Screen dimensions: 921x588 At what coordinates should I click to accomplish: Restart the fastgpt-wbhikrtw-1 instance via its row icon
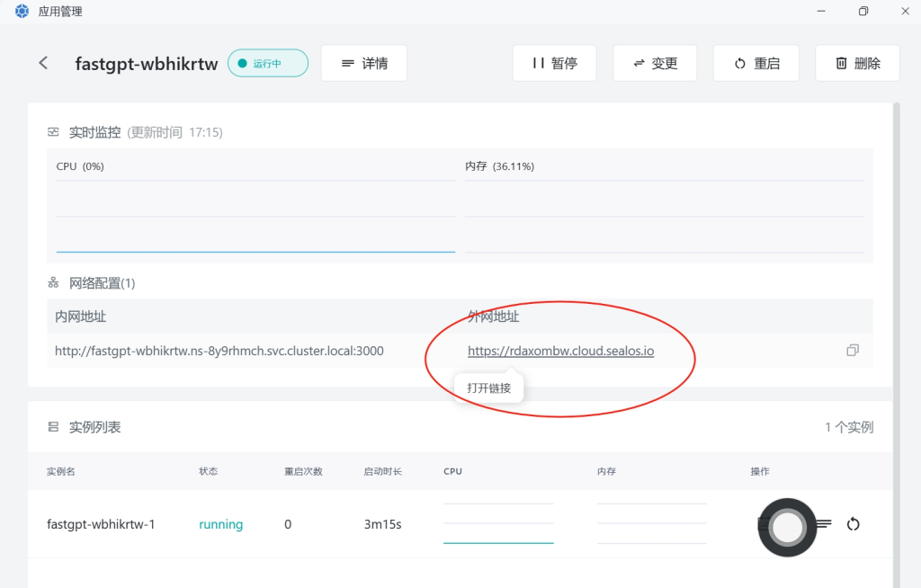853,524
